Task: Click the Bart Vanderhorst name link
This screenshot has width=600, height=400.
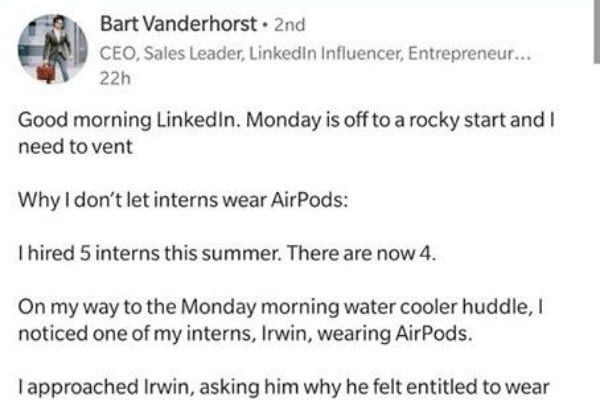Action: point(178,24)
